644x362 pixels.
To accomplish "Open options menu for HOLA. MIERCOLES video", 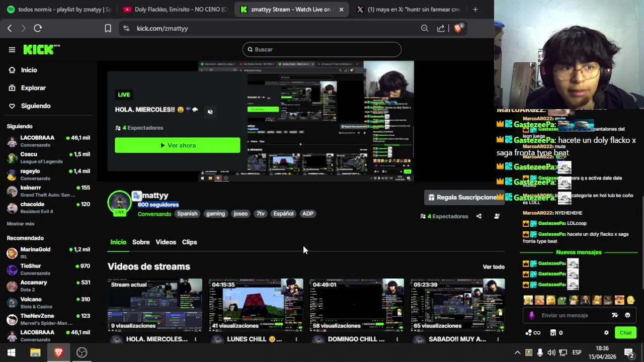I will 195,339.
